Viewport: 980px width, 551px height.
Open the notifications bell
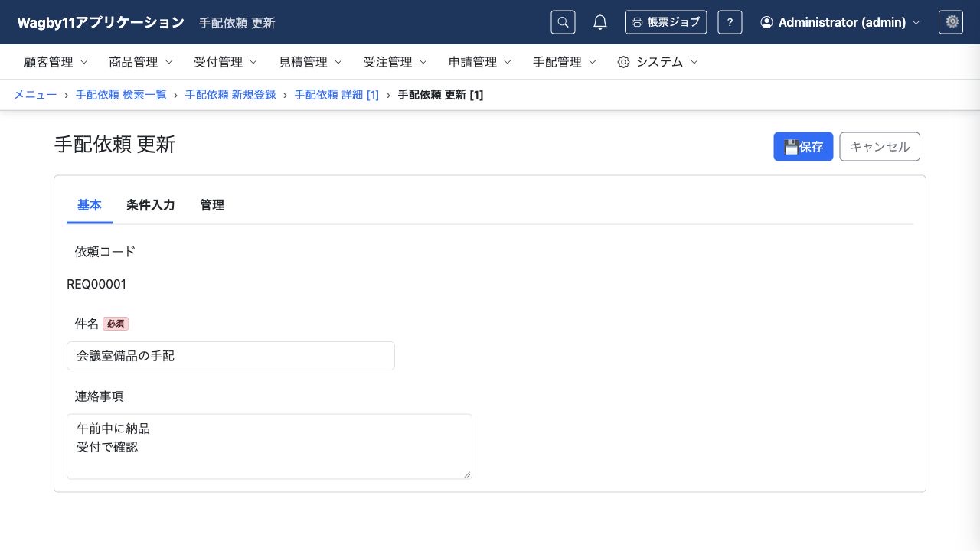[600, 22]
